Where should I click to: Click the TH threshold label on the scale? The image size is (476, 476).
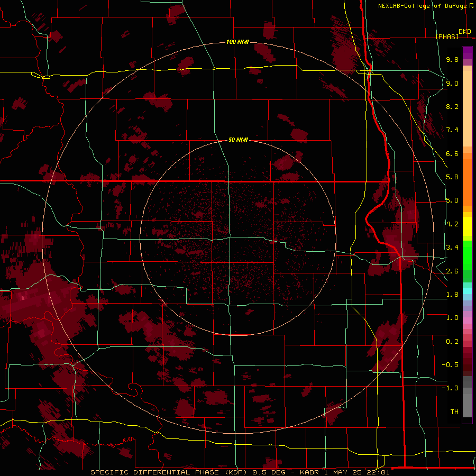coord(454,412)
